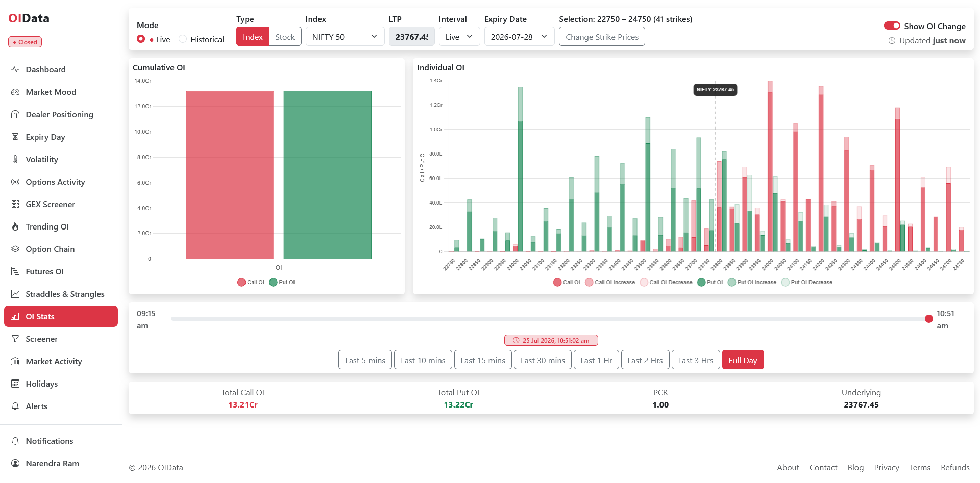Toggle the Show OI Change switch

pos(892,26)
